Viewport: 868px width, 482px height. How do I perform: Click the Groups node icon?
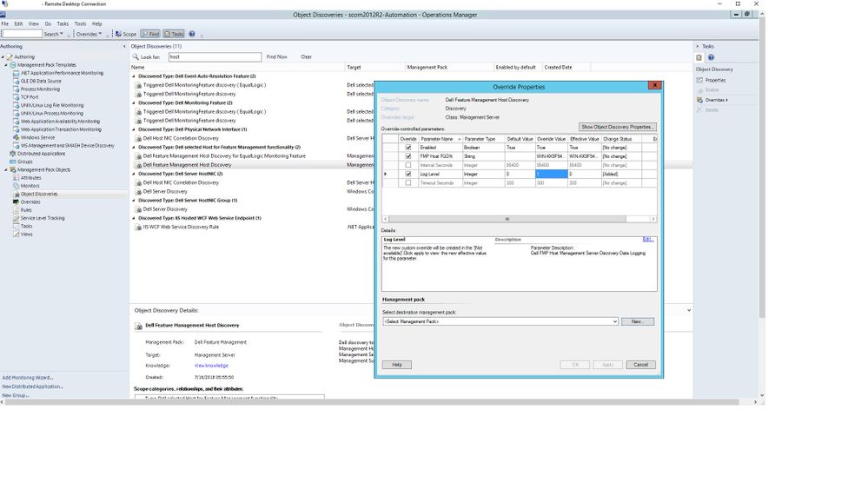click(13, 162)
